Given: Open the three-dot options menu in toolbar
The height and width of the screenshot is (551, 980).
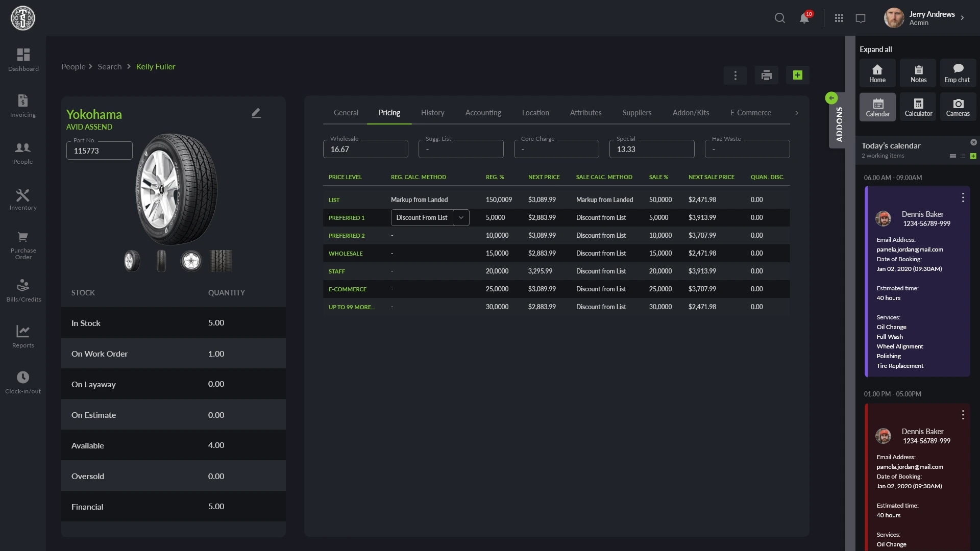Looking at the screenshot, I should [x=735, y=76].
